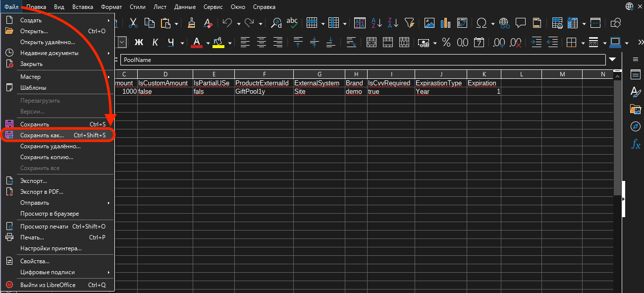The image size is (644, 293).
Task: Click the Sort toolbar icon
Action: click(x=360, y=23)
